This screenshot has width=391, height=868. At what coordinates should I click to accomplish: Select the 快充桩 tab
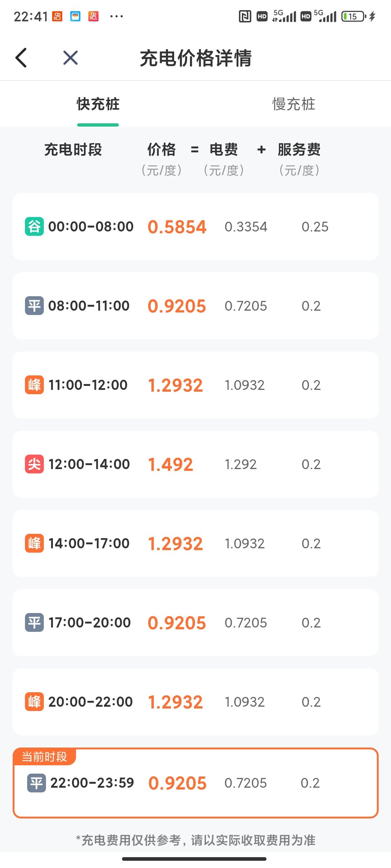coord(98,104)
